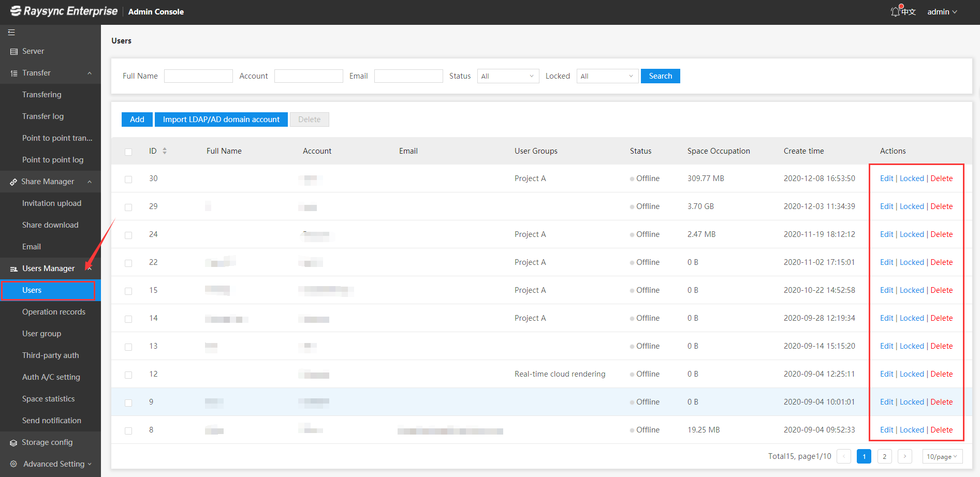Go to page 2
The width and height of the screenshot is (980, 477).
(x=885, y=456)
